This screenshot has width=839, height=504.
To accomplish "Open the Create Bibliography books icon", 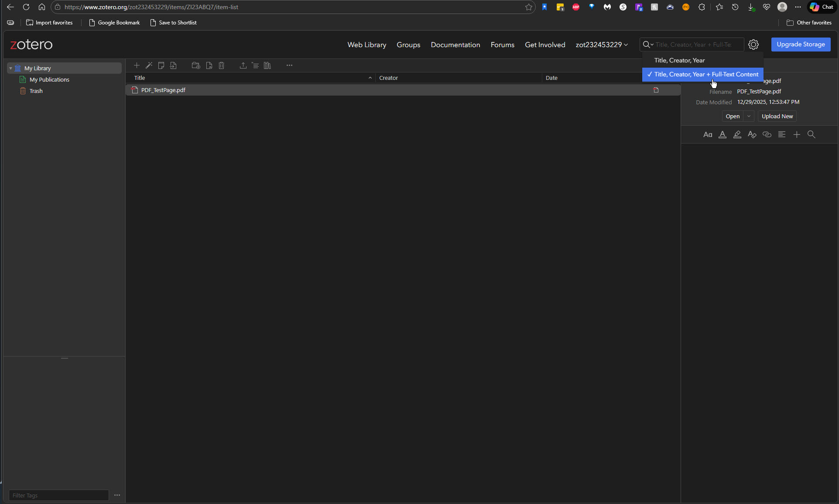I will pyautogui.click(x=267, y=65).
